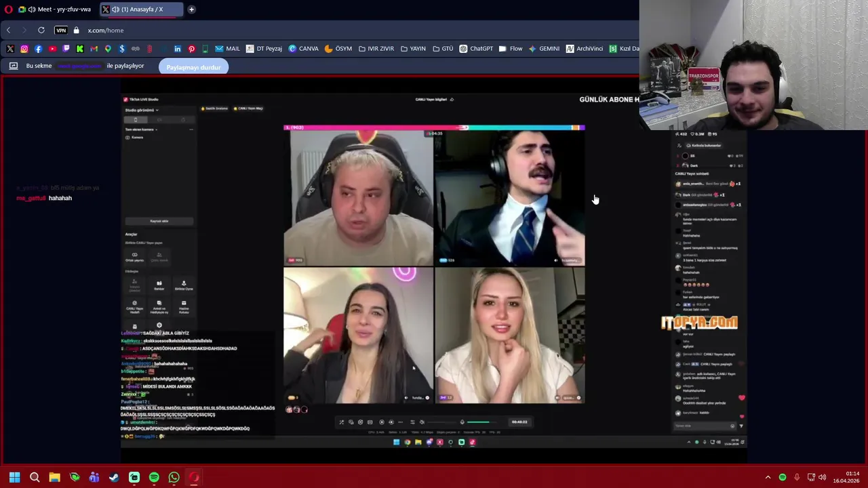Toggle the VPN badge in address bar
The width and height of the screenshot is (868, 488).
[61, 30]
